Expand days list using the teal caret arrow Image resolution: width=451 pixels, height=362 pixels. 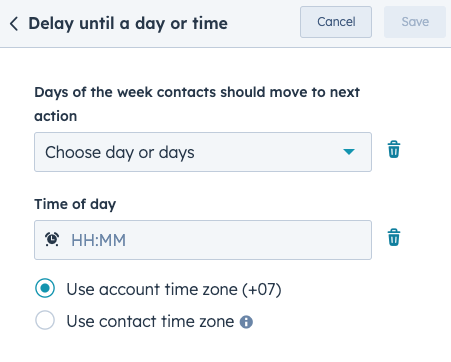tap(349, 152)
